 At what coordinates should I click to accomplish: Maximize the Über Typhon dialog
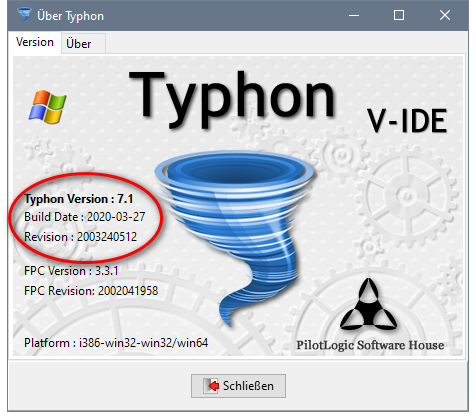click(x=399, y=15)
